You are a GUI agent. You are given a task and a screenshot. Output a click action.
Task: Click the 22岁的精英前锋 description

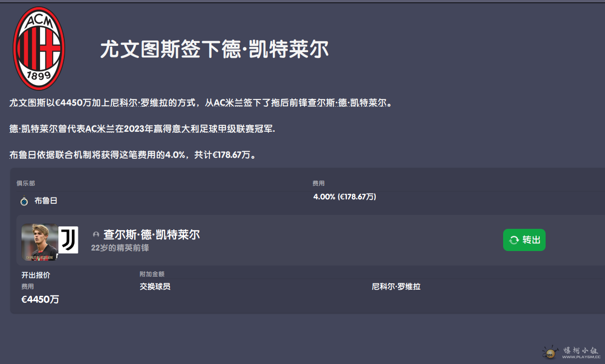(120, 248)
